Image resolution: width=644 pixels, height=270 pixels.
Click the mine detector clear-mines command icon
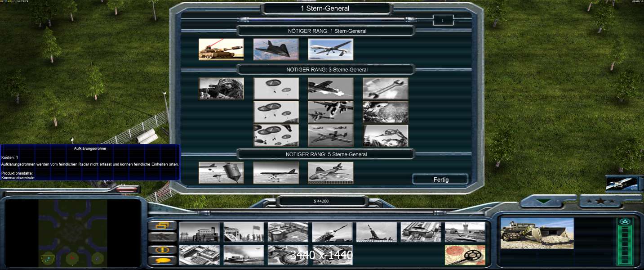(x=465, y=255)
